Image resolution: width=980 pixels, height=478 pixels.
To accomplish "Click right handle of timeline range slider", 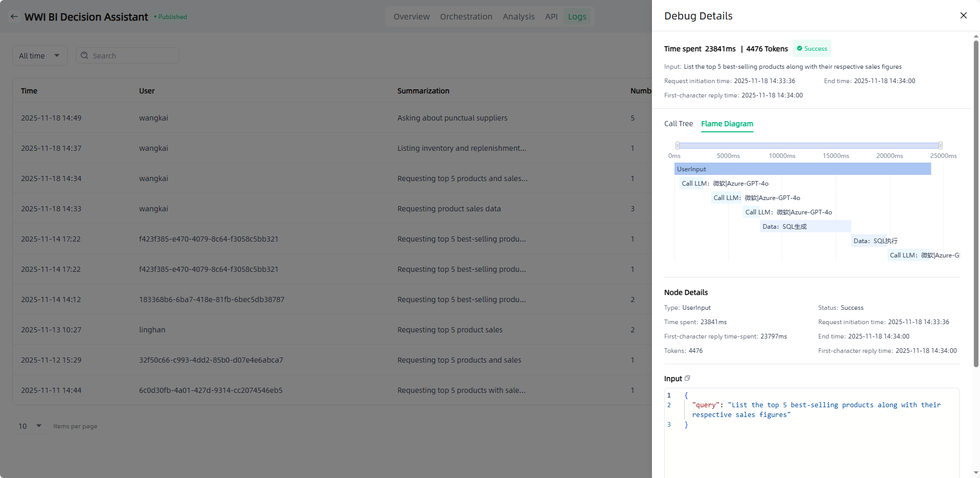I will [x=940, y=146].
